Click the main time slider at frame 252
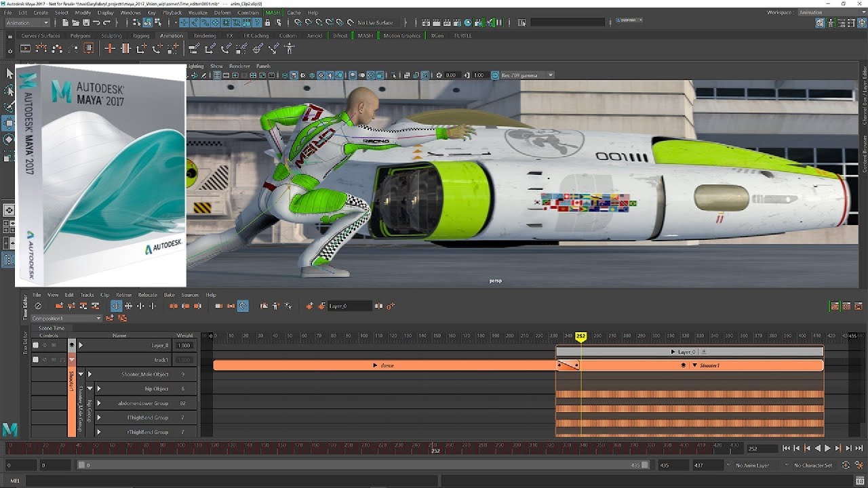Viewport: 868px width, 488px height. 435,448
